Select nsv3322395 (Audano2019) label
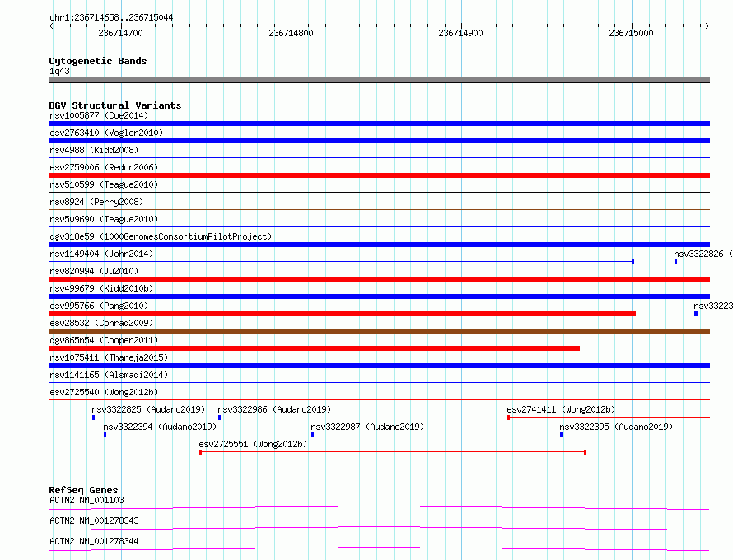 click(x=616, y=427)
